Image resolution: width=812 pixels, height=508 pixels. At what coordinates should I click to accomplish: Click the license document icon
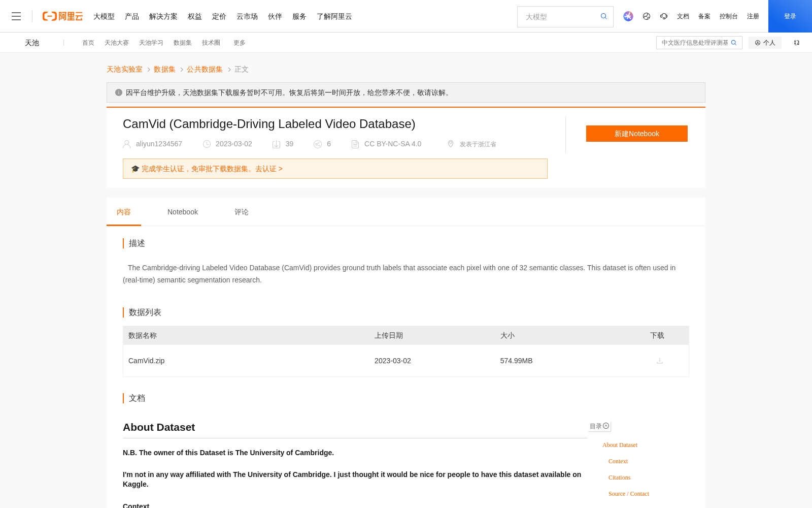pyautogui.click(x=355, y=144)
